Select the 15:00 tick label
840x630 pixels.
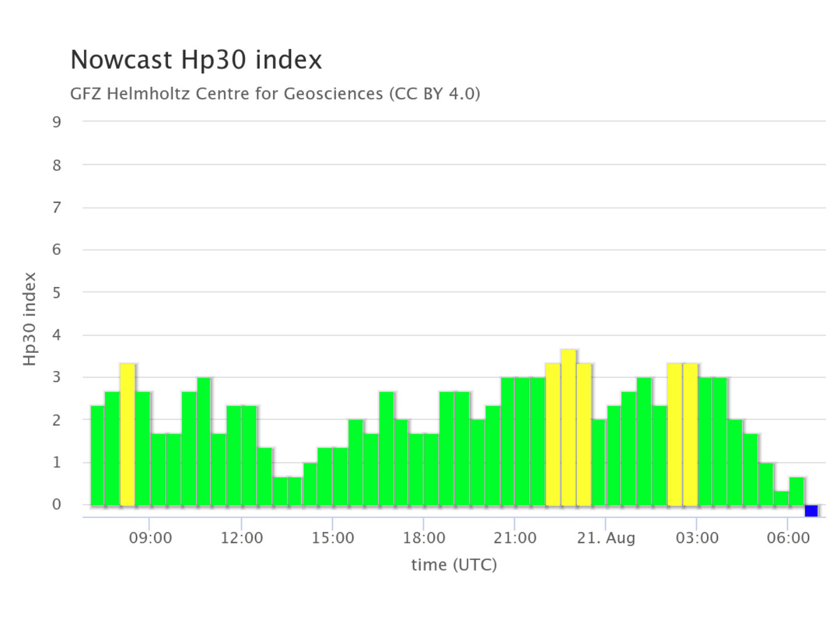pyautogui.click(x=332, y=538)
